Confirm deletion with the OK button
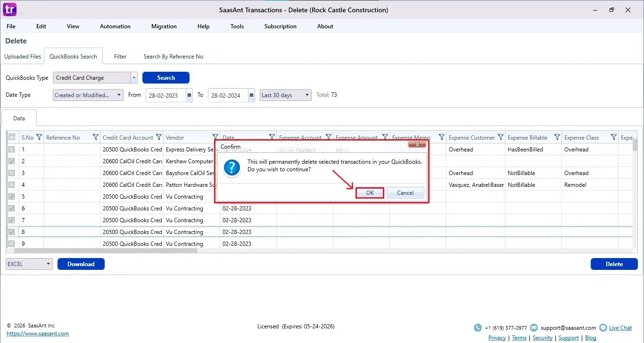Image resolution: width=644 pixels, height=343 pixels. 370,192
